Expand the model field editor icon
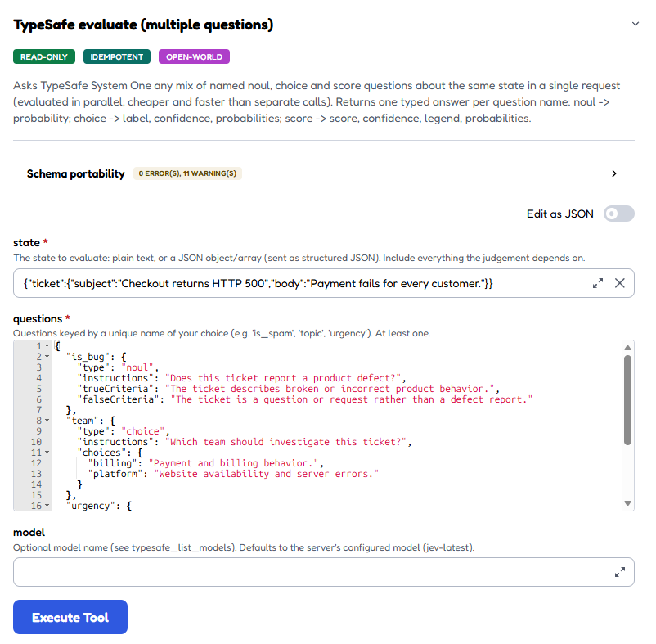 click(x=620, y=572)
